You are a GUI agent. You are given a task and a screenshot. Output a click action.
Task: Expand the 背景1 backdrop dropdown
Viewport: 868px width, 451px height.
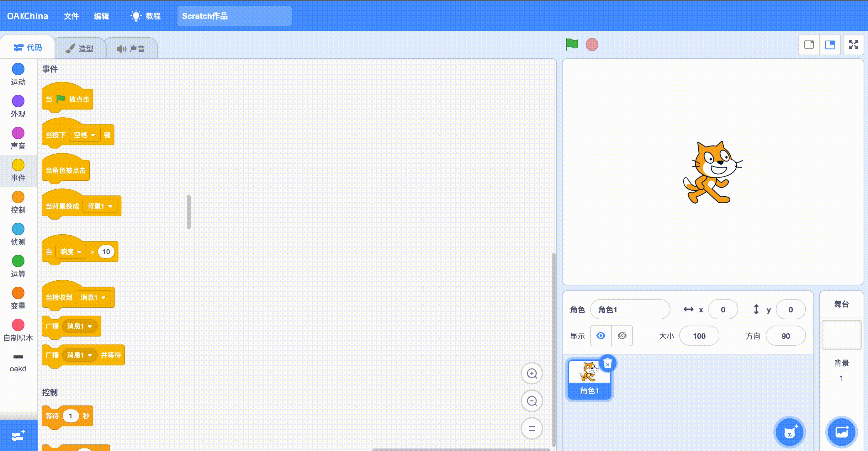[x=100, y=206]
